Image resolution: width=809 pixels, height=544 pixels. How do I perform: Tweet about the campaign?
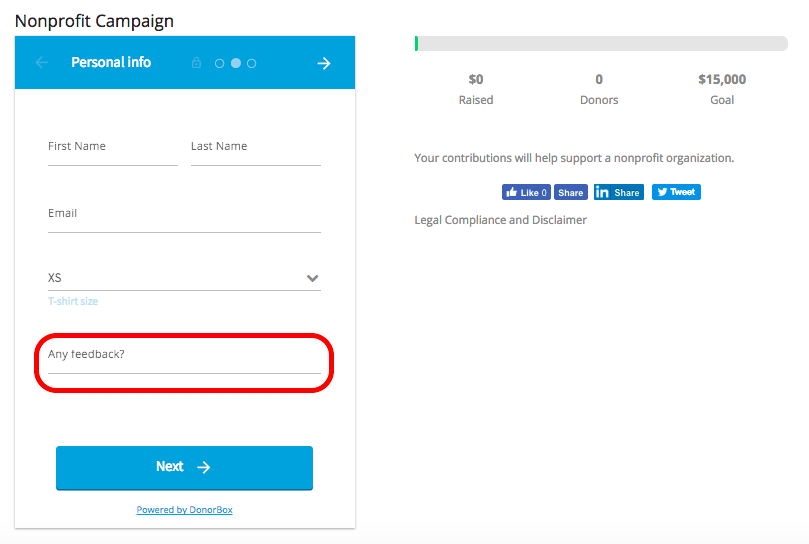676,192
